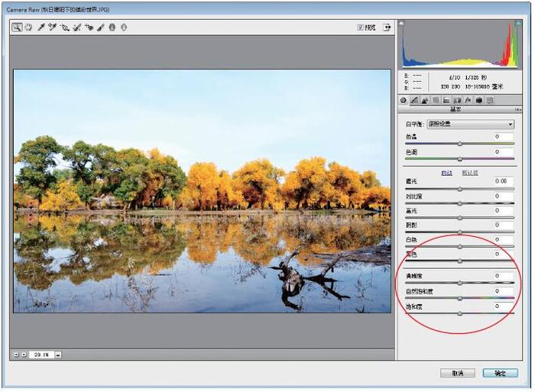The width and height of the screenshot is (535, 392).
Task: Click the 高光 value input field
Action: click(x=502, y=210)
